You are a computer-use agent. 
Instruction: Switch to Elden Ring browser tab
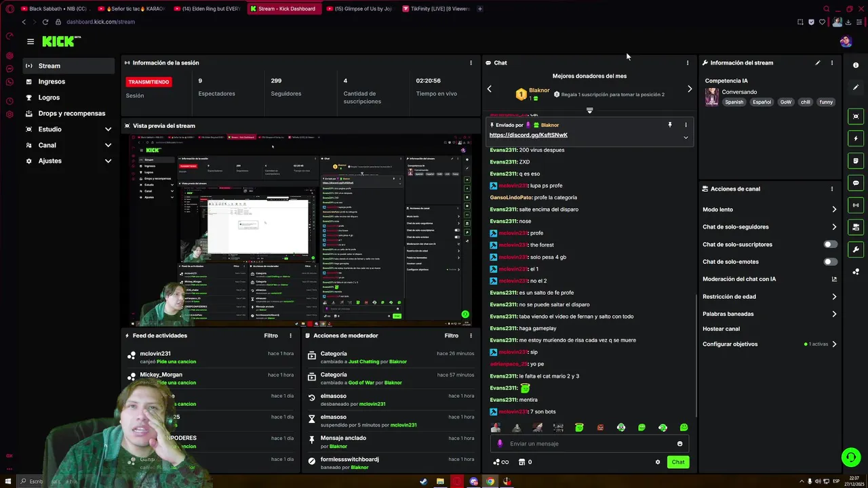(x=207, y=9)
